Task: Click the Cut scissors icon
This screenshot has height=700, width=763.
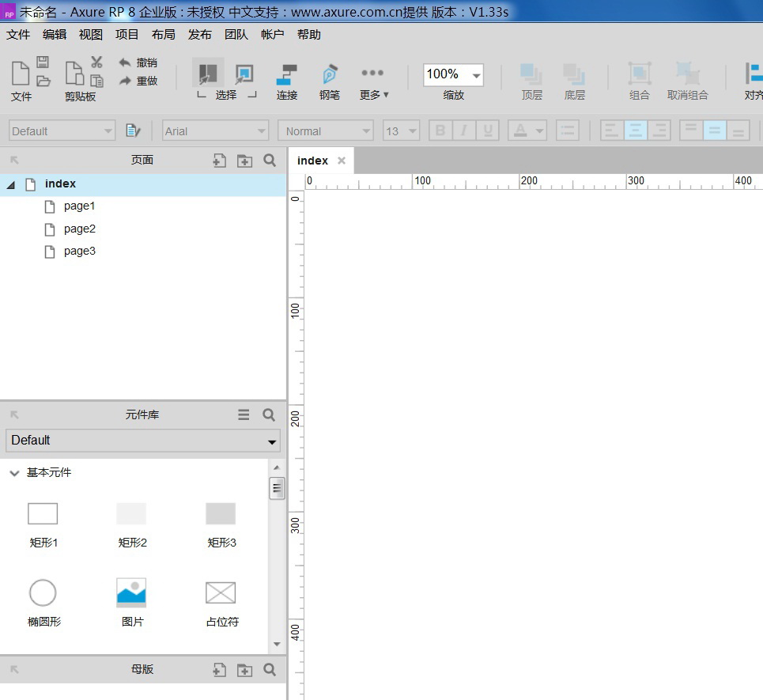Action: (x=96, y=62)
